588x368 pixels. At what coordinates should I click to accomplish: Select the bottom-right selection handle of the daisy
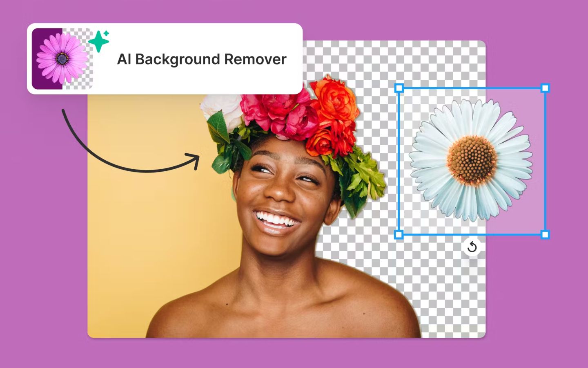(x=545, y=234)
